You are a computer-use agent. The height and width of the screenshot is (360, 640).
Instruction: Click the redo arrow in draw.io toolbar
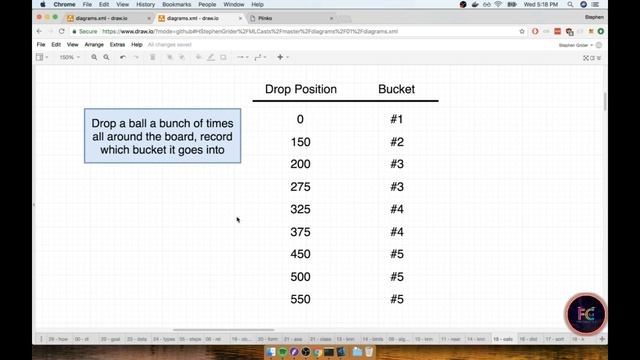pos(136,58)
